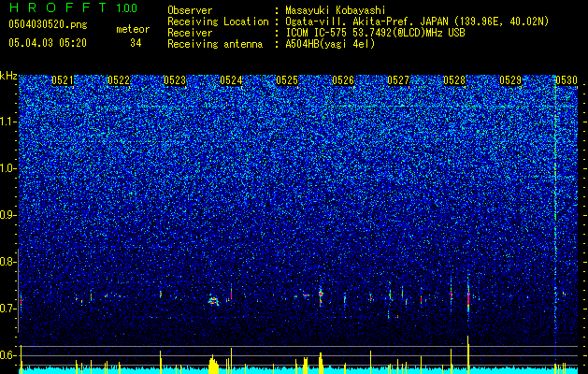Viewport: 588px width, 374px height.
Task: Click the 0.6 kHz axis label
Action: (7, 355)
